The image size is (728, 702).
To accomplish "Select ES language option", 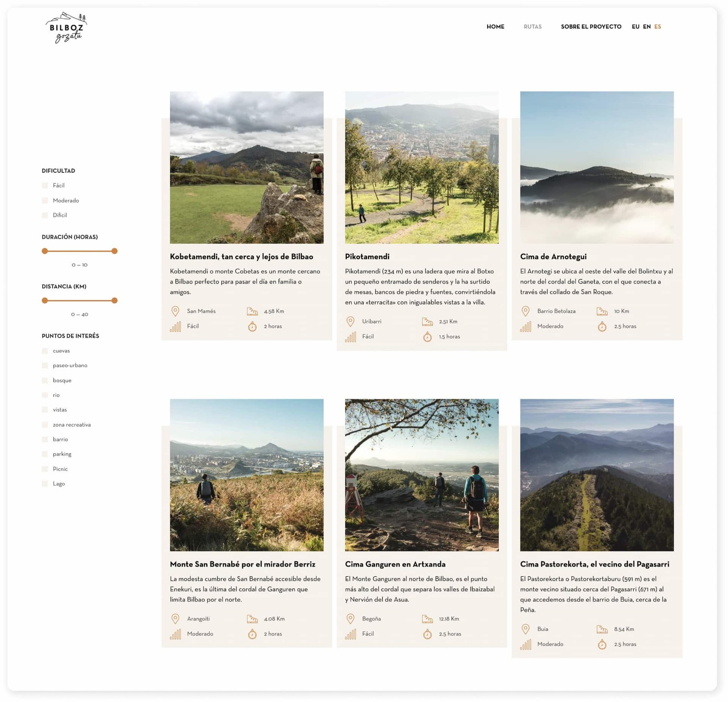I will point(657,27).
